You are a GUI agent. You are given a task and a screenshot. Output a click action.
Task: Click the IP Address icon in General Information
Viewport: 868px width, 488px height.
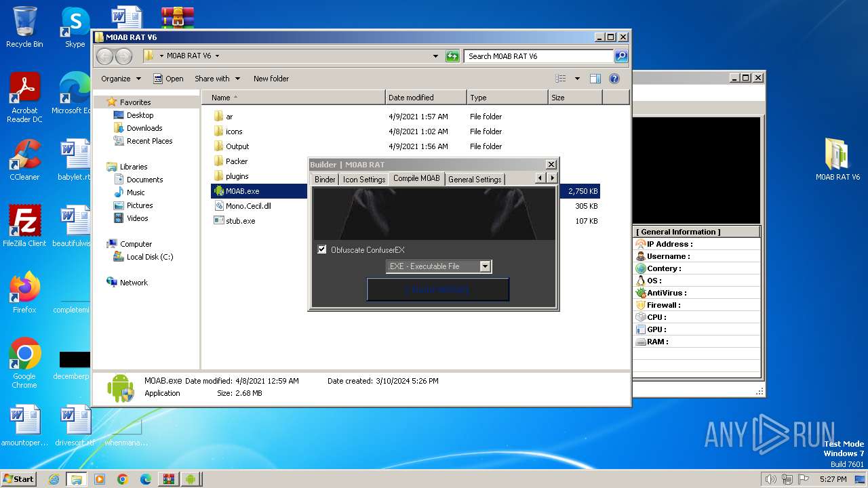tap(641, 244)
